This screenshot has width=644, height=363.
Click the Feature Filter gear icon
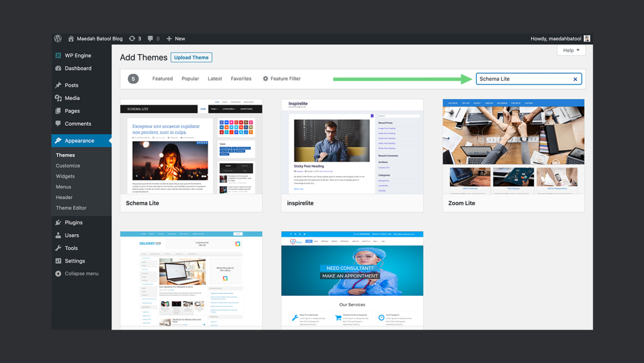click(x=265, y=79)
